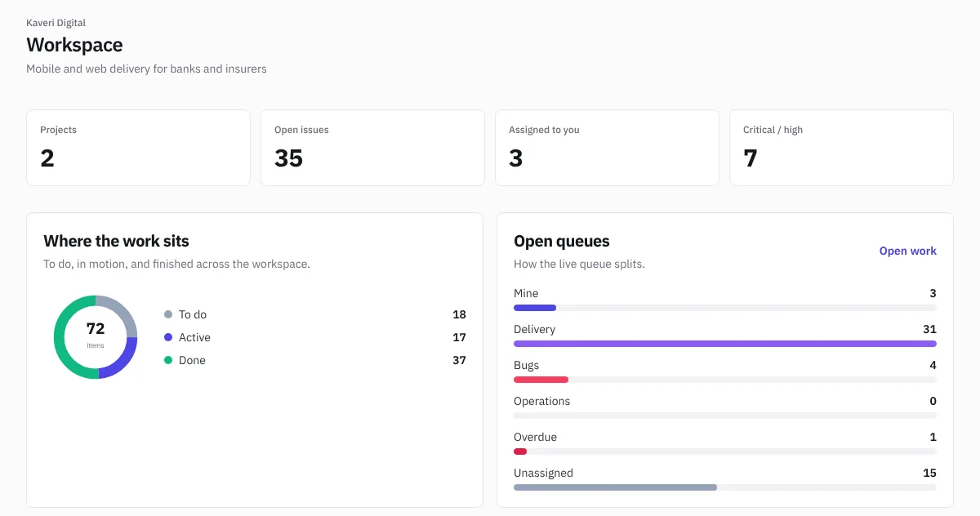This screenshot has height=516, width=980.
Task: Click the Operations queue label
Action: pos(541,401)
